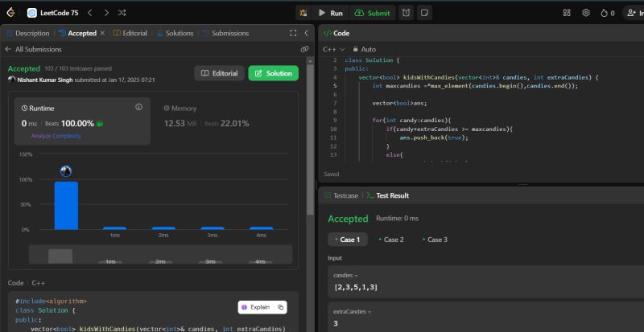The image size is (644, 332).
Task: Submit the solution
Action: pyautogui.click(x=373, y=13)
